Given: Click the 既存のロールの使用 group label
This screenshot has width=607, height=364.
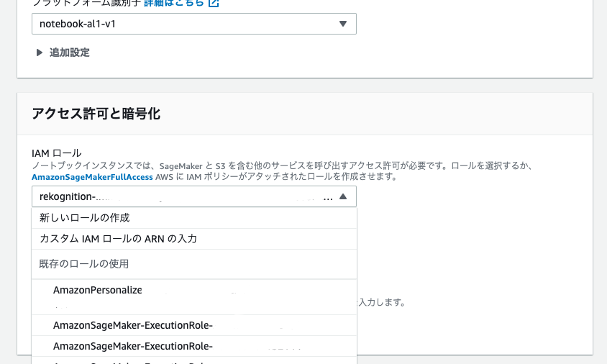Looking at the screenshot, I should pos(84,264).
